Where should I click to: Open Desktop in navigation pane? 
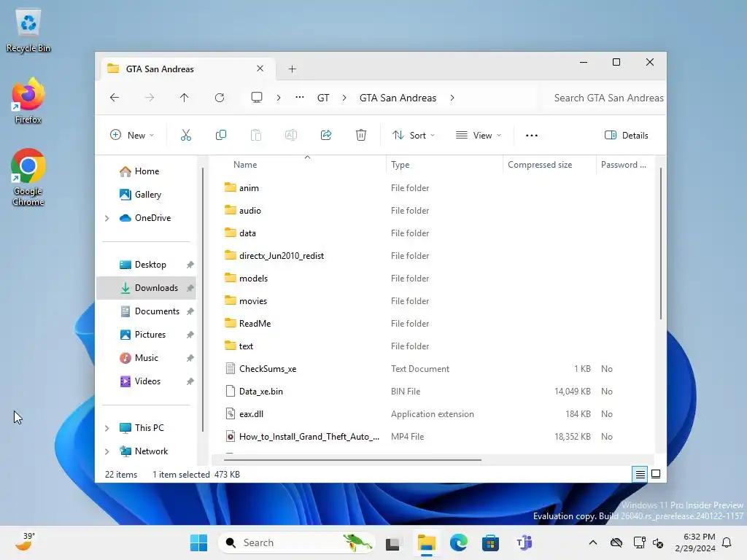150,265
